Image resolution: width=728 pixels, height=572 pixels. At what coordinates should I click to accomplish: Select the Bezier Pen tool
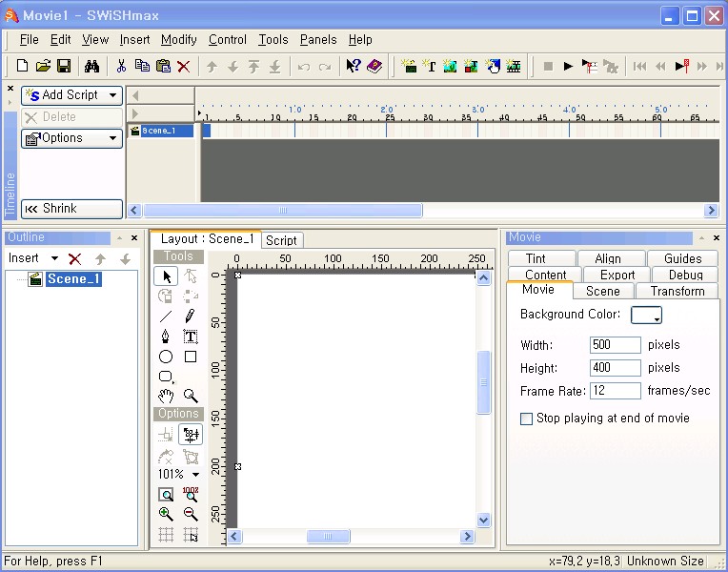coord(165,337)
